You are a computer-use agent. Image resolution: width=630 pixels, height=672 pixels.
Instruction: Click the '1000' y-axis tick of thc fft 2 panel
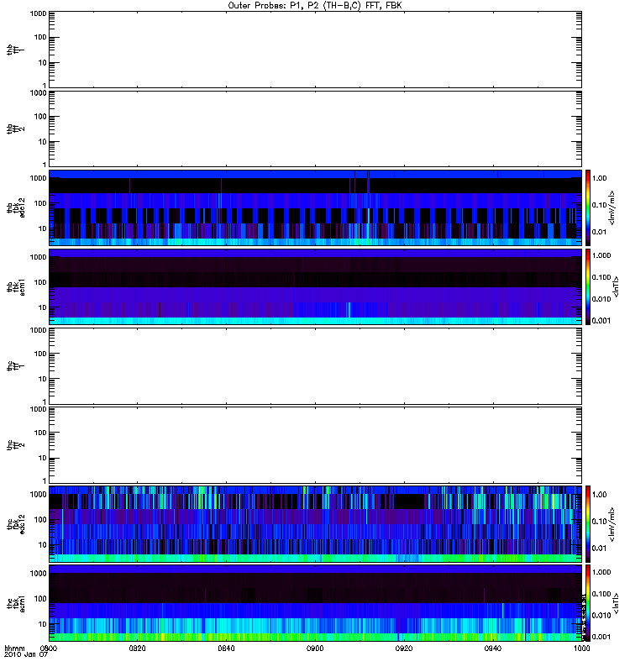(x=38, y=409)
